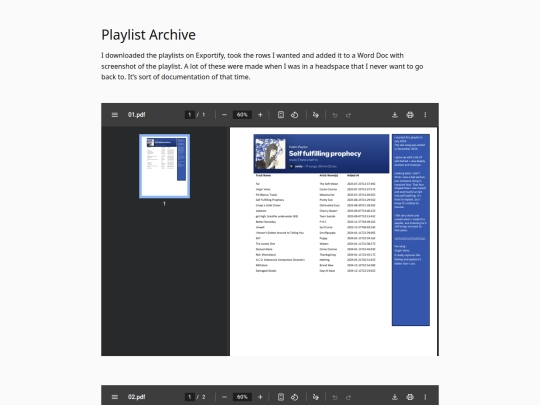Select page 1 thumbnail of 01.pdf
540x405 pixels.
[x=164, y=166]
